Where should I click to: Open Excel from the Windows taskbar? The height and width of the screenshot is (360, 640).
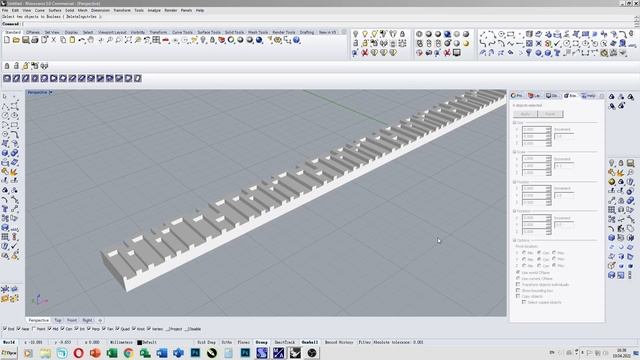point(112,353)
